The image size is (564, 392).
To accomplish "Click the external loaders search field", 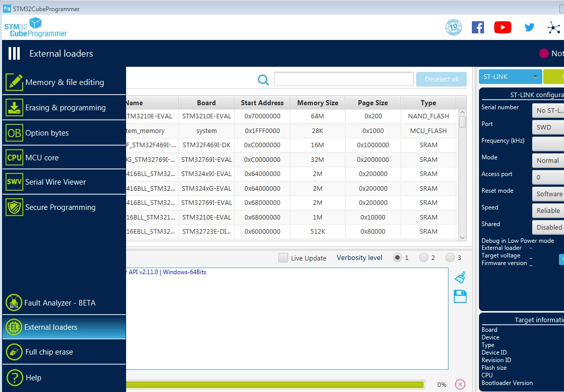I will (343, 79).
